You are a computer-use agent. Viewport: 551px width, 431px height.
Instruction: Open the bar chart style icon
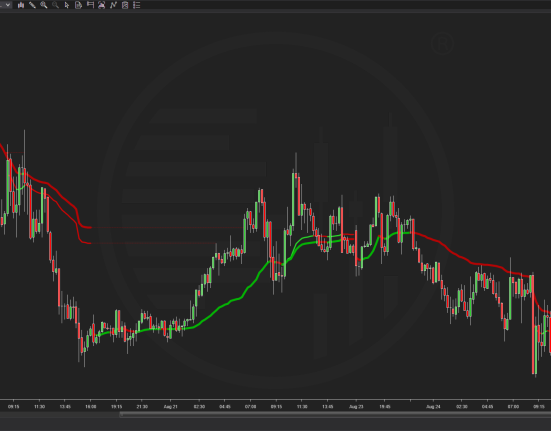[x=21, y=5]
